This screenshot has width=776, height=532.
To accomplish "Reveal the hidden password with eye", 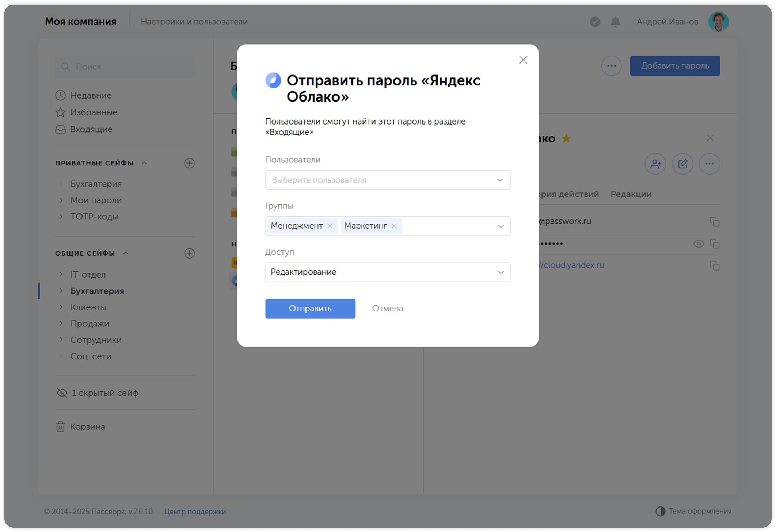I will click(x=698, y=244).
